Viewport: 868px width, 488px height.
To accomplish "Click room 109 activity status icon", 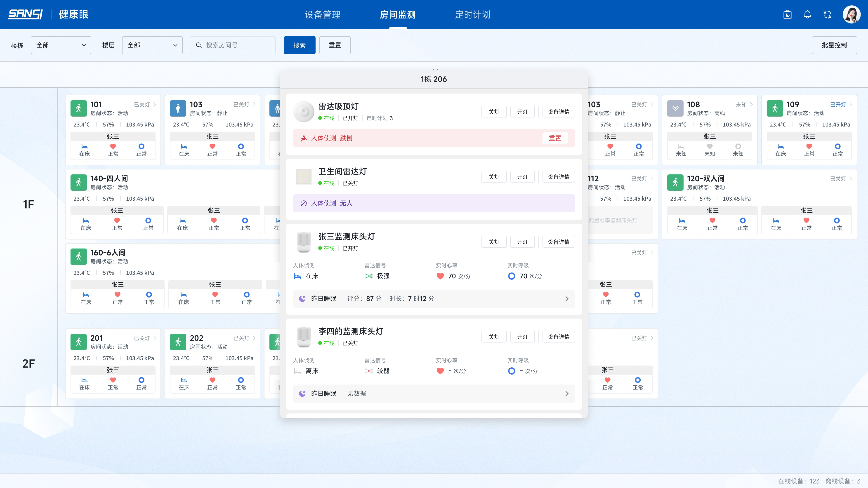I will click(775, 108).
